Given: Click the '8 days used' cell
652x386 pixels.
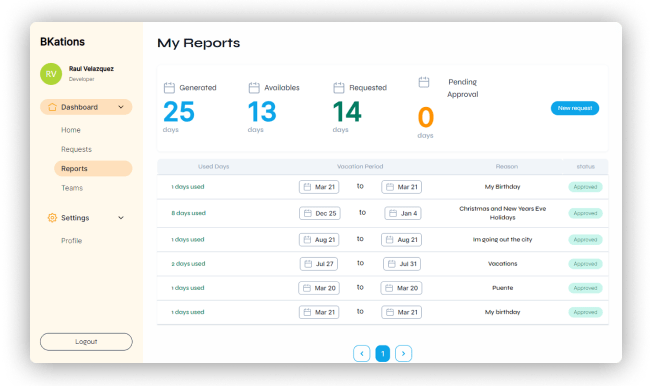Looking at the screenshot, I should point(188,213).
